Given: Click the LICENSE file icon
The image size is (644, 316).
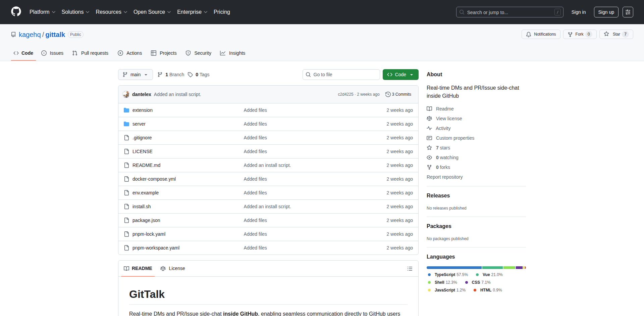Looking at the screenshot, I should click(x=126, y=151).
